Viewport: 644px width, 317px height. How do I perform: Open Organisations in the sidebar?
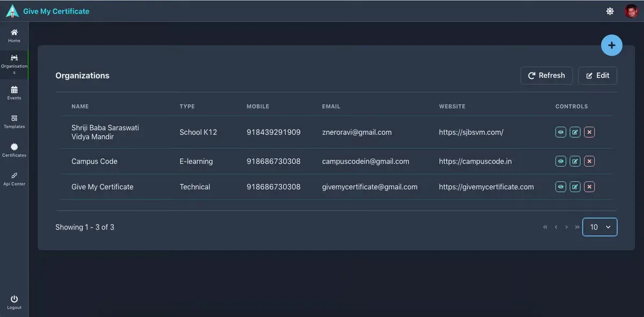click(14, 65)
